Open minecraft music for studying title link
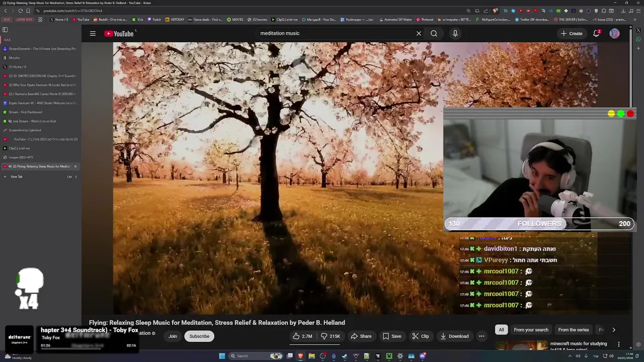This screenshot has height=362, width=644. tap(579, 344)
